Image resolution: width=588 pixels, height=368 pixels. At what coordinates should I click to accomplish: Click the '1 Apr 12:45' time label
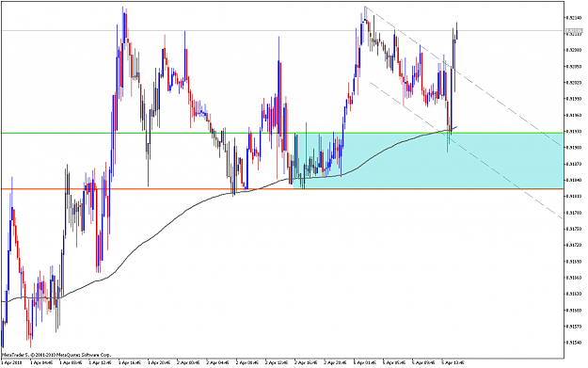pos(100,362)
